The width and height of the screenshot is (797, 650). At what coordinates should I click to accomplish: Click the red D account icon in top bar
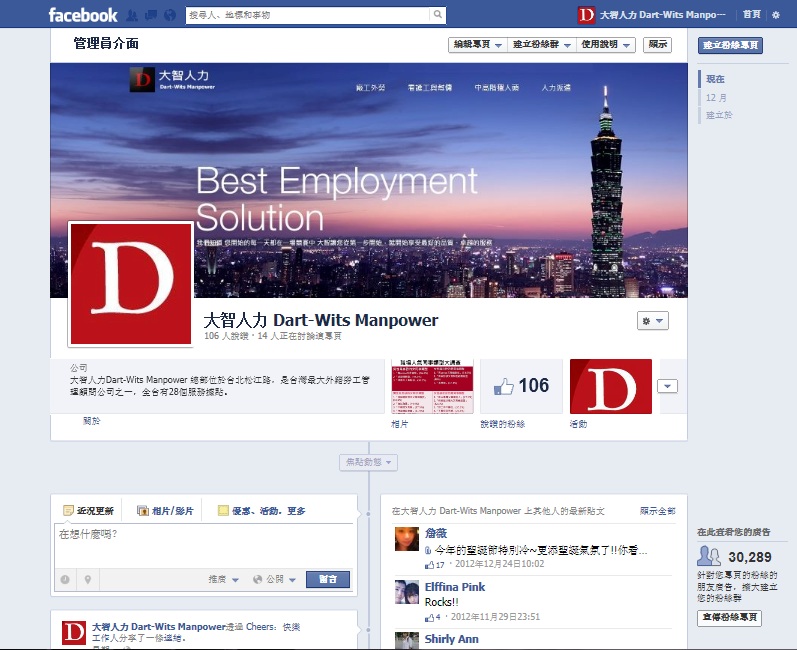pyautogui.click(x=586, y=15)
